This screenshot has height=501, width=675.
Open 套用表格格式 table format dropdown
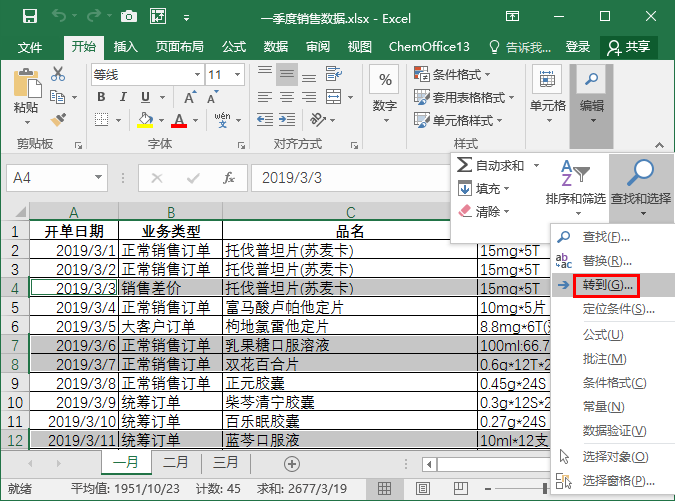pyautogui.click(x=464, y=97)
